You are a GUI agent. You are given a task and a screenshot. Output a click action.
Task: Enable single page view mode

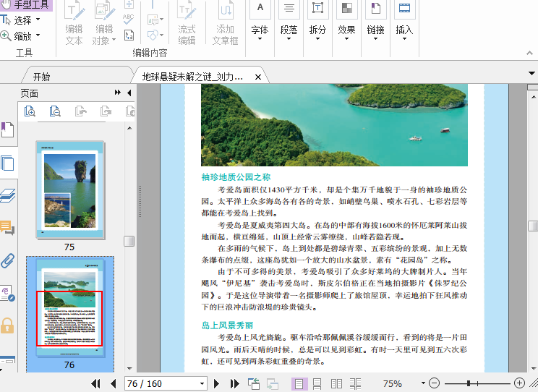coord(298,383)
